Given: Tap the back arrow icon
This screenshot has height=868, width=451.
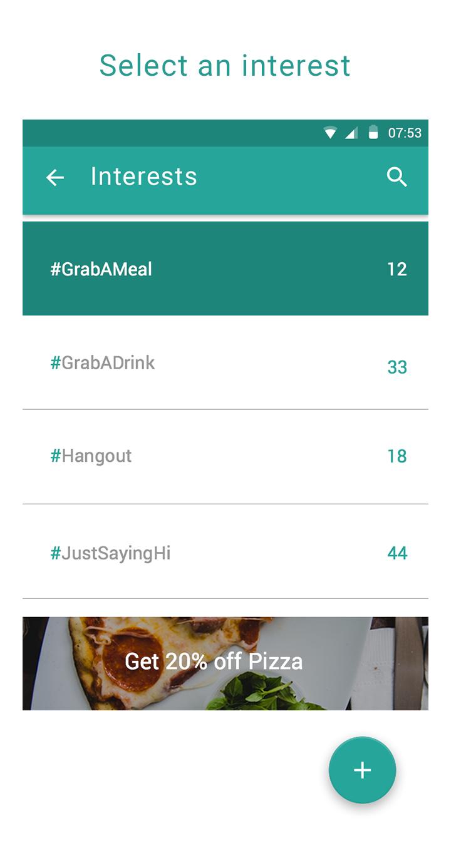Looking at the screenshot, I should (55, 178).
